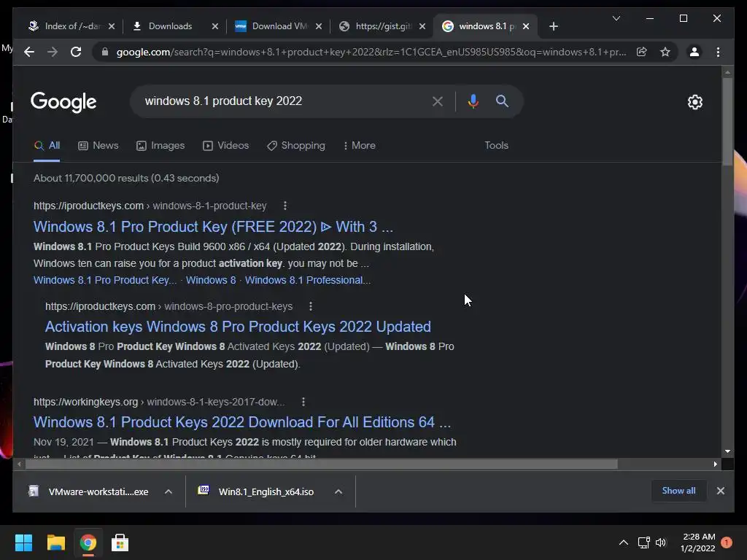Screen dimensions: 747x560
Task: Expand the tab search dropdown
Action: tap(616, 18)
